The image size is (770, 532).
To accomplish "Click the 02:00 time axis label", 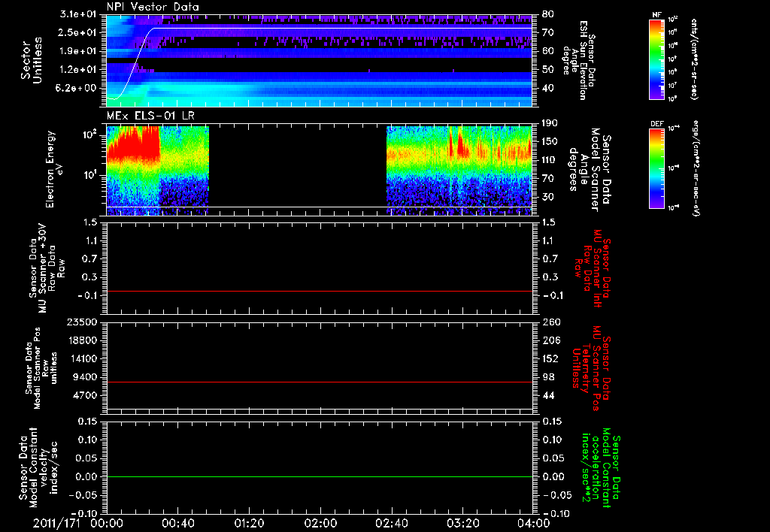I will click(320, 523).
